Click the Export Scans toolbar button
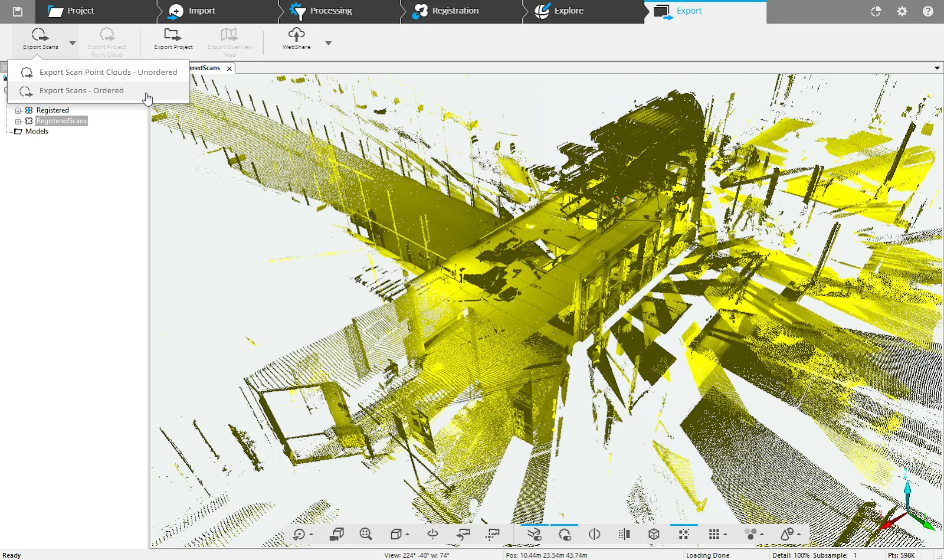The image size is (944, 560). 41,39
